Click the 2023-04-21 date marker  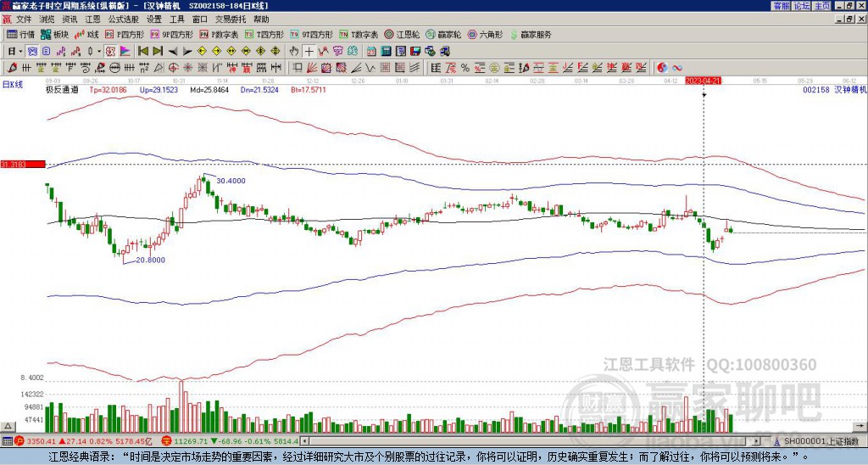(703, 81)
